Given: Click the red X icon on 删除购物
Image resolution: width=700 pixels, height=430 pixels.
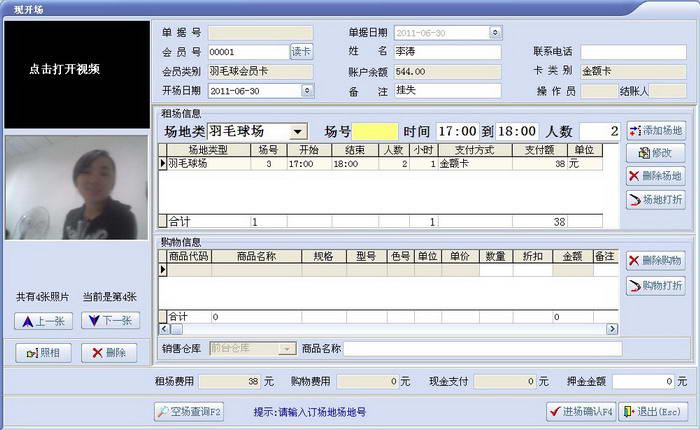Looking at the screenshot, I should 634,260.
